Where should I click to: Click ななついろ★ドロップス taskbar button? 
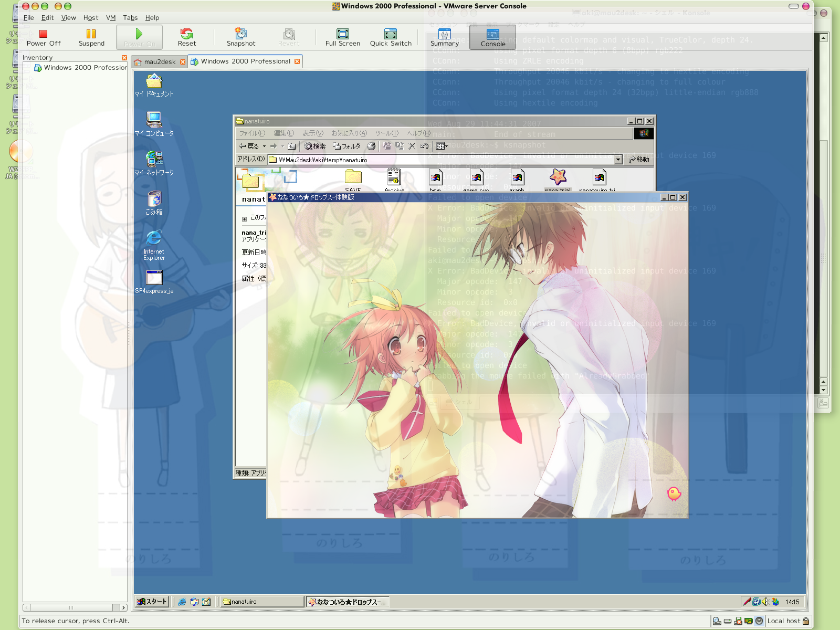[x=348, y=602]
